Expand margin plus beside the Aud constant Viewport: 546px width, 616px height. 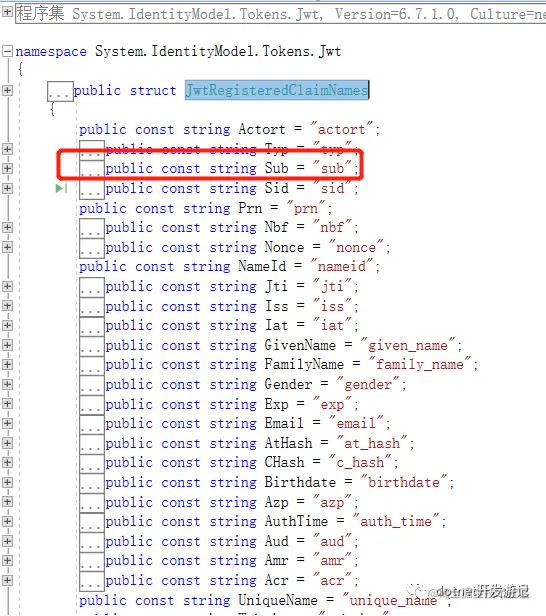coord(7,541)
